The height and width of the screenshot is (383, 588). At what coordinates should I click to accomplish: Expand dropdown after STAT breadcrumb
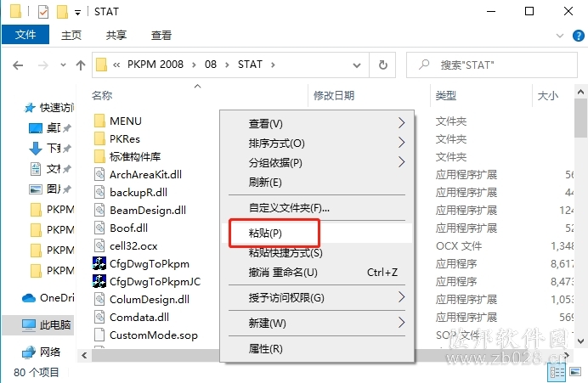tap(273, 65)
